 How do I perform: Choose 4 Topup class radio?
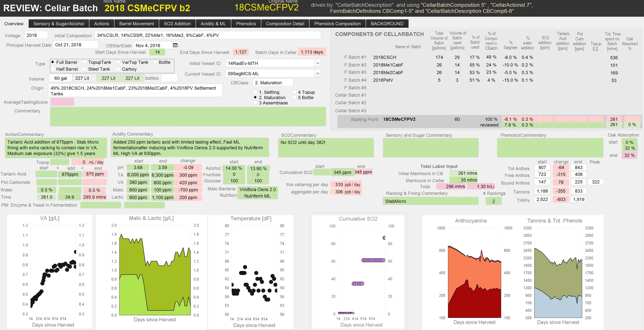pos(294,92)
